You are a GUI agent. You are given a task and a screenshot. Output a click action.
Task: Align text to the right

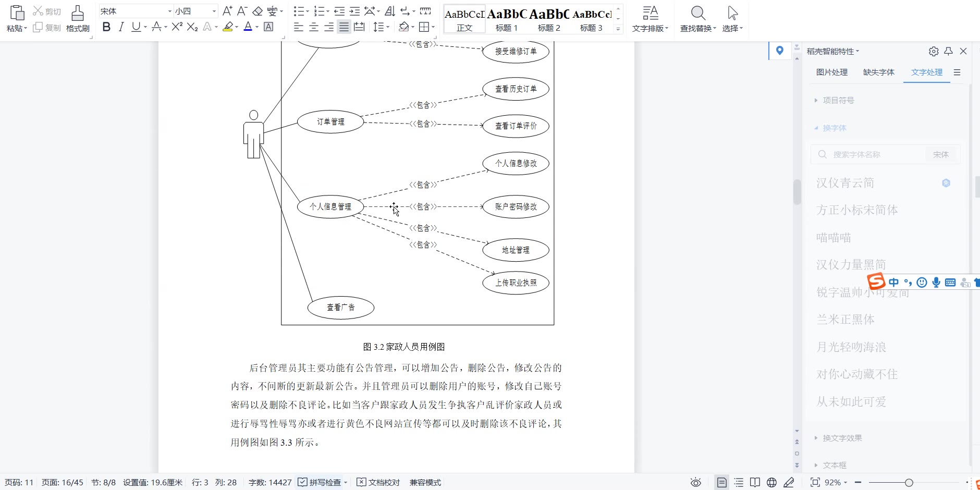(329, 27)
